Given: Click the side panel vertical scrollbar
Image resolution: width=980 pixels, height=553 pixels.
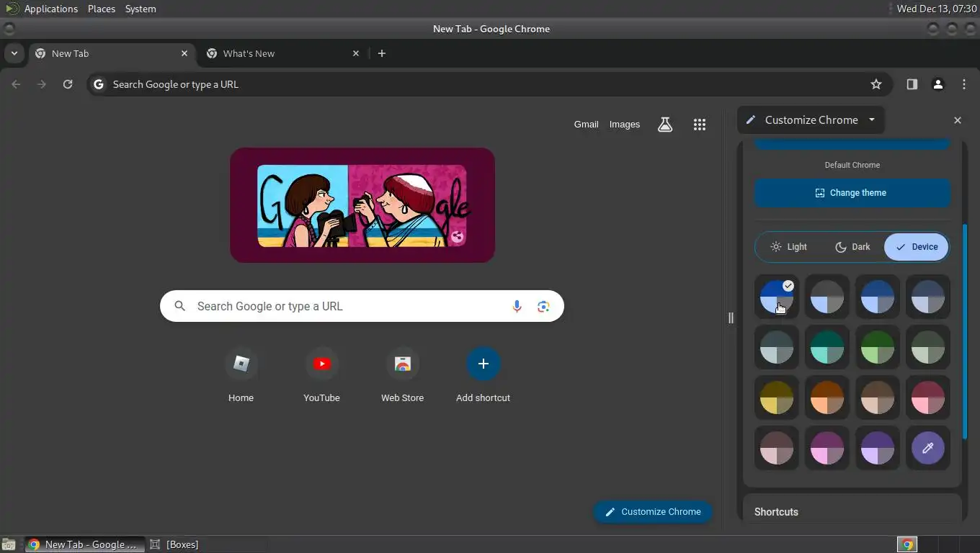Looking at the screenshot, I should click(x=965, y=331).
